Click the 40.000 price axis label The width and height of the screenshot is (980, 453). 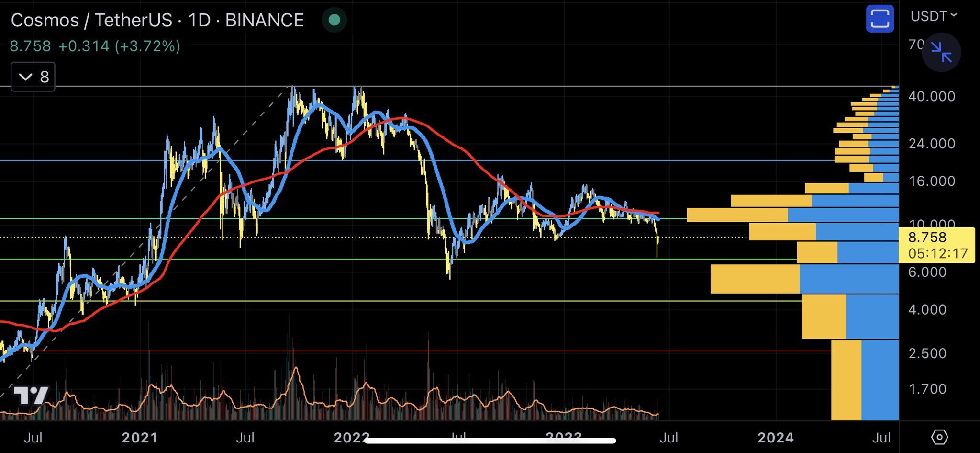click(x=932, y=96)
